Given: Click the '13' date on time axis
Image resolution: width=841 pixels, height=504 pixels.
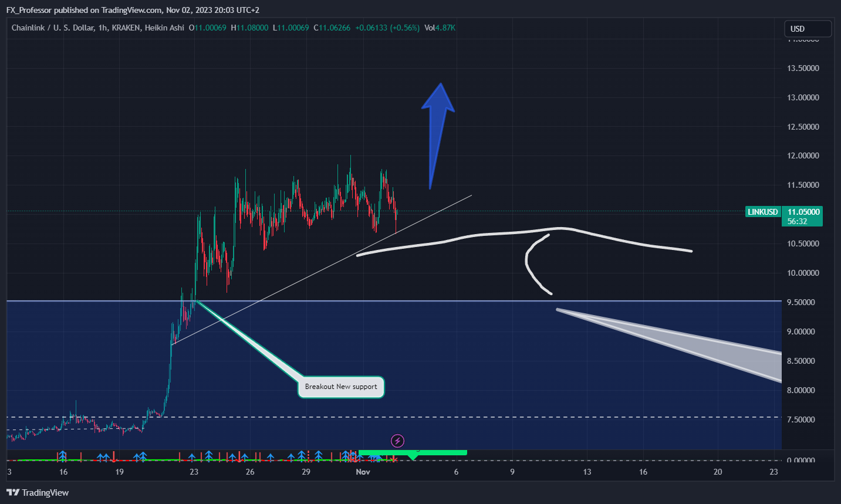Looking at the screenshot, I should pyautogui.click(x=587, y=472).
